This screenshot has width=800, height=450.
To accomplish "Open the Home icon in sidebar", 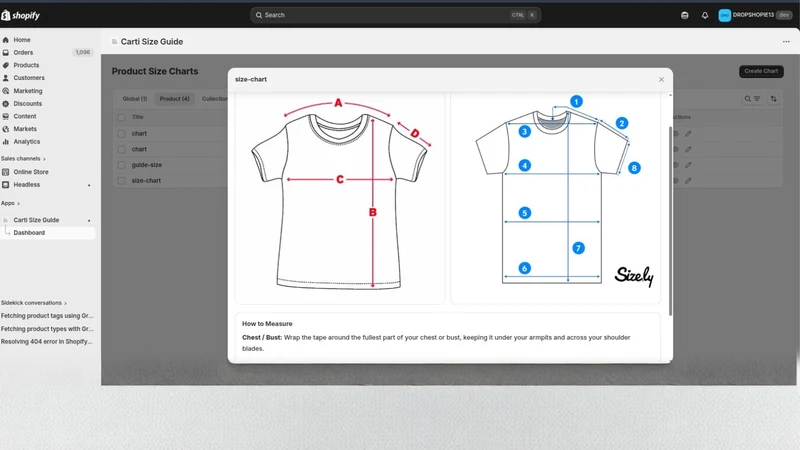I will pyautogui.click(x=6, y=40).
